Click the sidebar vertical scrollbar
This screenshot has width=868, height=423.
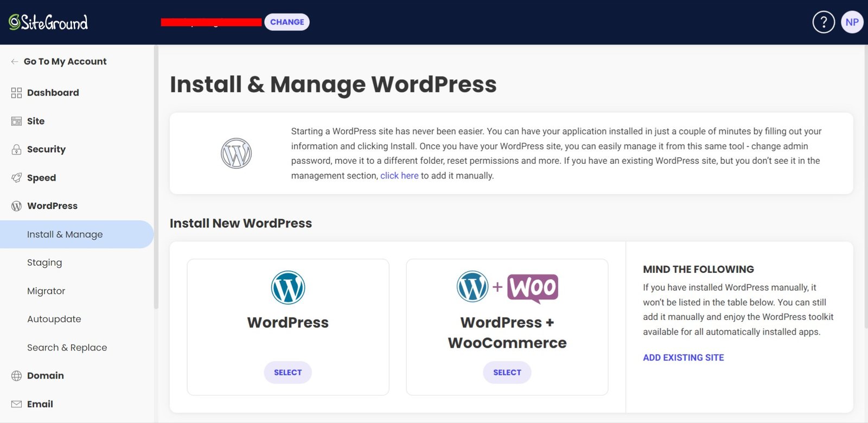coord(156,177)
